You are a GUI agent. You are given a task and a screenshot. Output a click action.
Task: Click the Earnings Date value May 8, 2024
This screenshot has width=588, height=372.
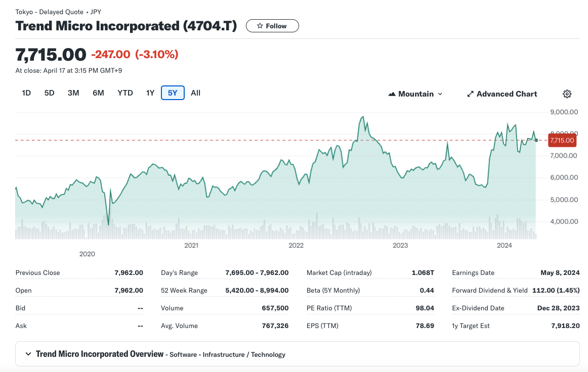point(560,273)
